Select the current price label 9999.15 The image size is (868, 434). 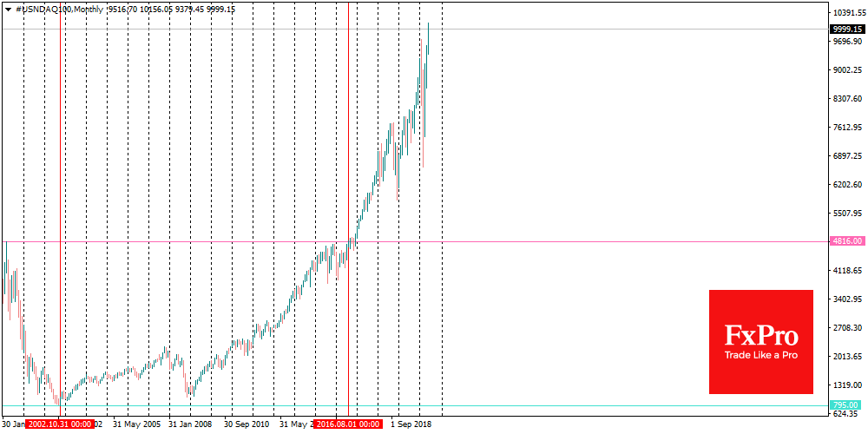(x=847, y=29)
